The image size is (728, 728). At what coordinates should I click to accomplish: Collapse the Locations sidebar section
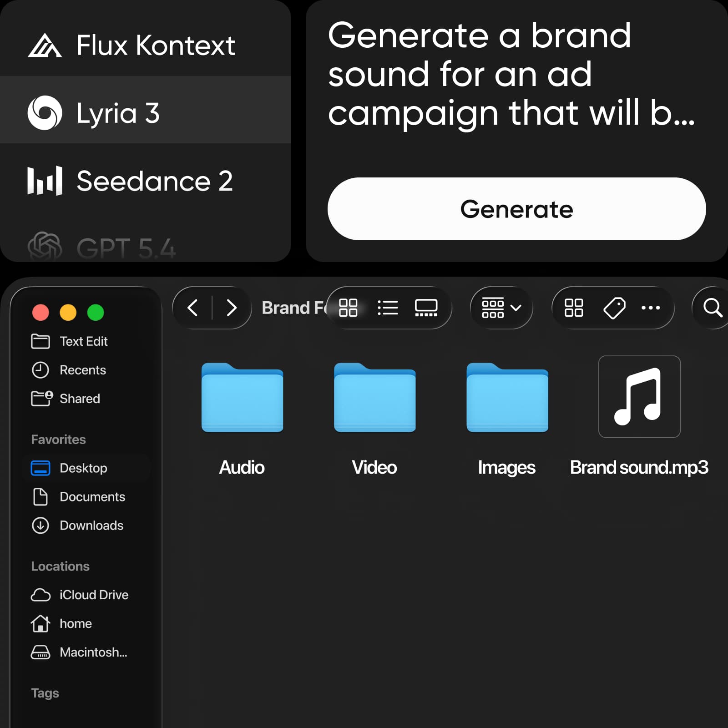click(x=61, y=566)
